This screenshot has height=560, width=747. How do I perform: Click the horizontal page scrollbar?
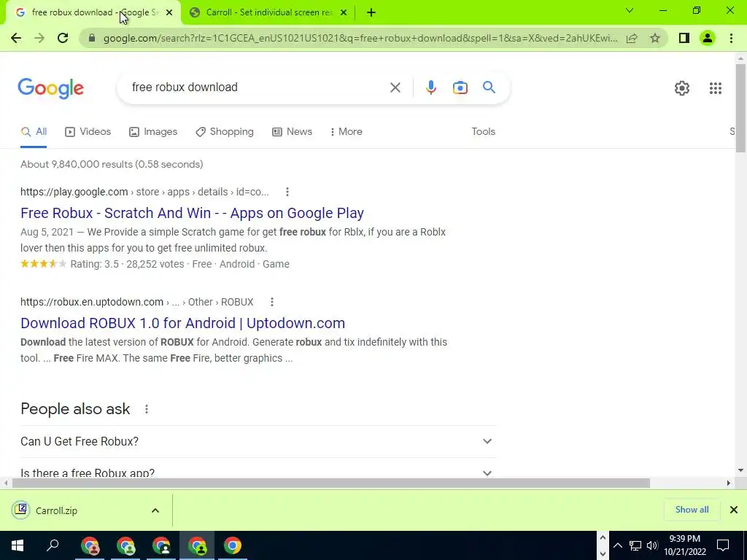pyautogui.click(x=330, y=483)
